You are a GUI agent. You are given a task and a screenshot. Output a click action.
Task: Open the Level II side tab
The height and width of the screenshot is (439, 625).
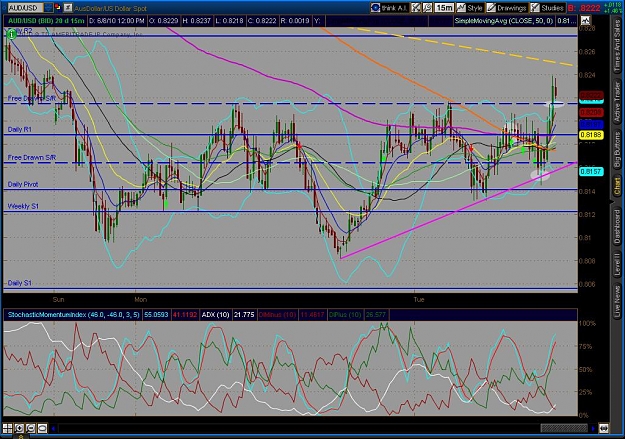617,264
